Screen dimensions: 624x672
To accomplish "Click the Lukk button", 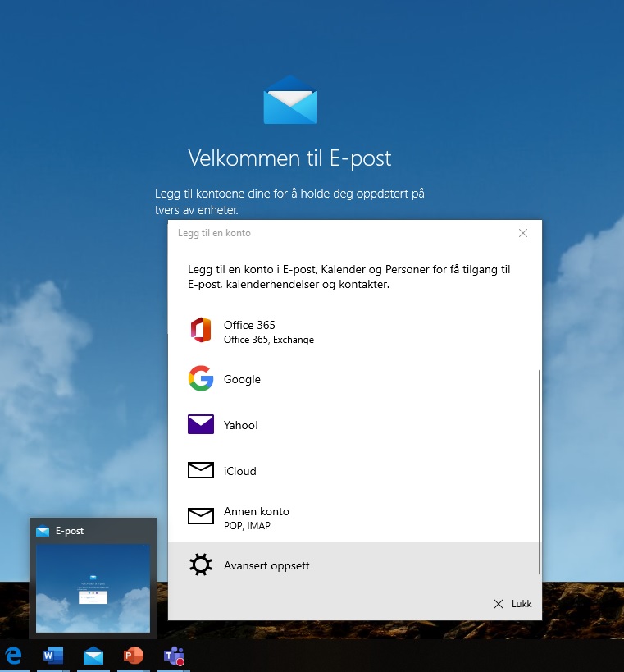I will [x=512, y=604].
